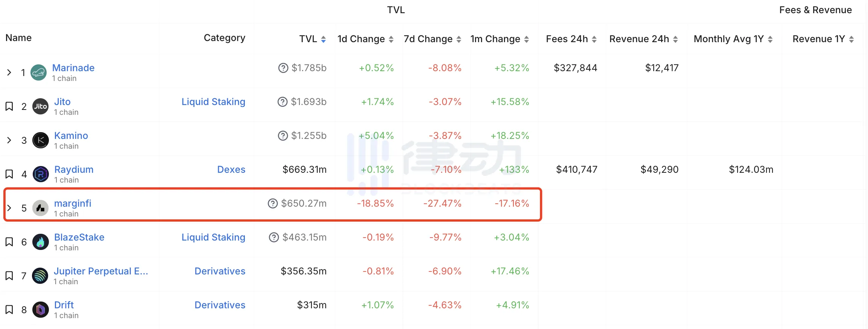Open the Liquid Staking category for Jito

coord(213,102)
